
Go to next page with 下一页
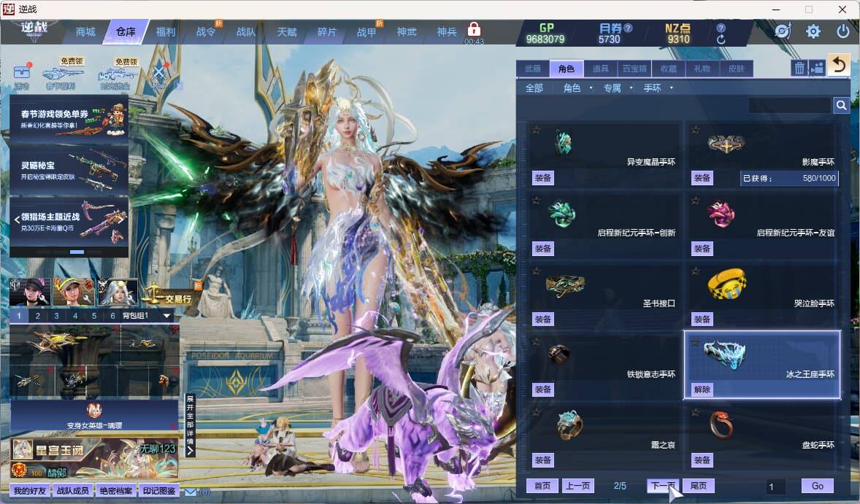[x=663, y=486]
